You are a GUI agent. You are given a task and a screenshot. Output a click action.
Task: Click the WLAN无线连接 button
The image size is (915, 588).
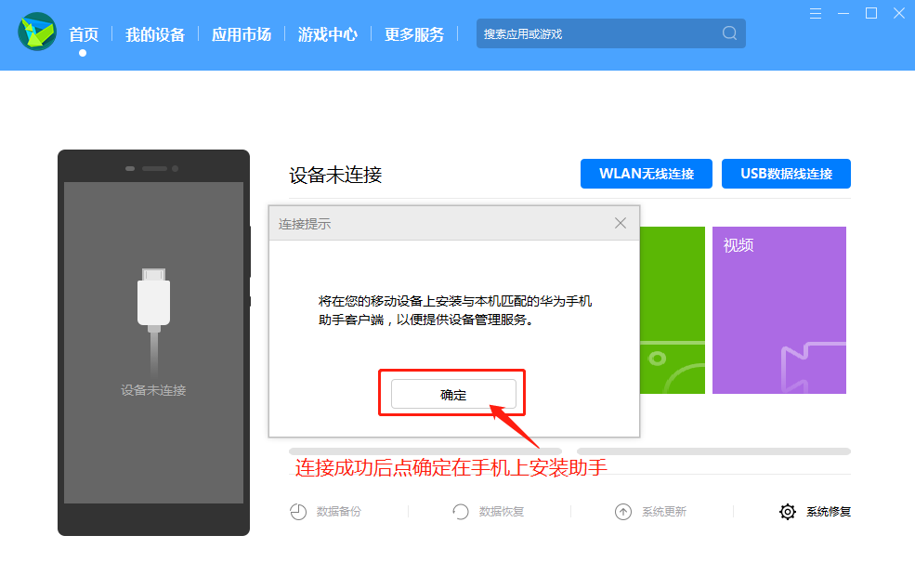(646, 174)
